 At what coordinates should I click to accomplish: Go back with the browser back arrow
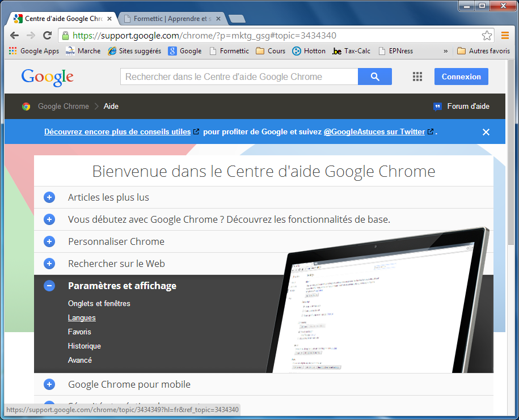point(14,35)
